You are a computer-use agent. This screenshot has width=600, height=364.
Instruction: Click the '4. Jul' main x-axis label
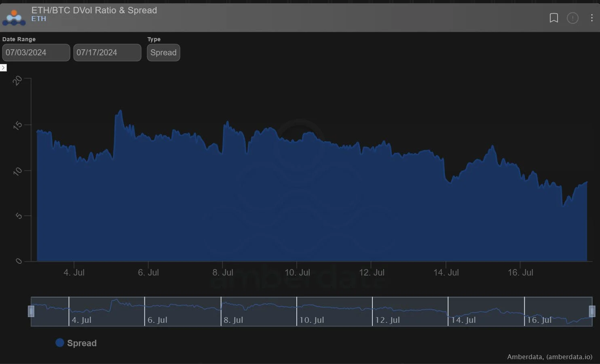coord(74,273)
